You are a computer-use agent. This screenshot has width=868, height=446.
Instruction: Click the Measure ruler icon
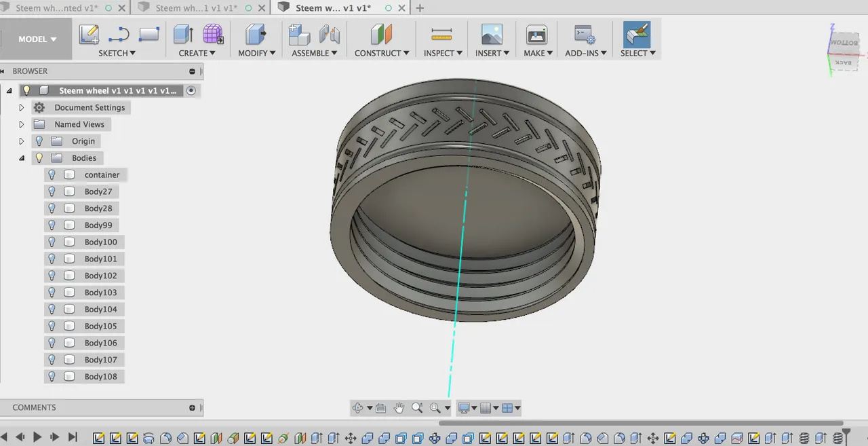tap(441, 34)
